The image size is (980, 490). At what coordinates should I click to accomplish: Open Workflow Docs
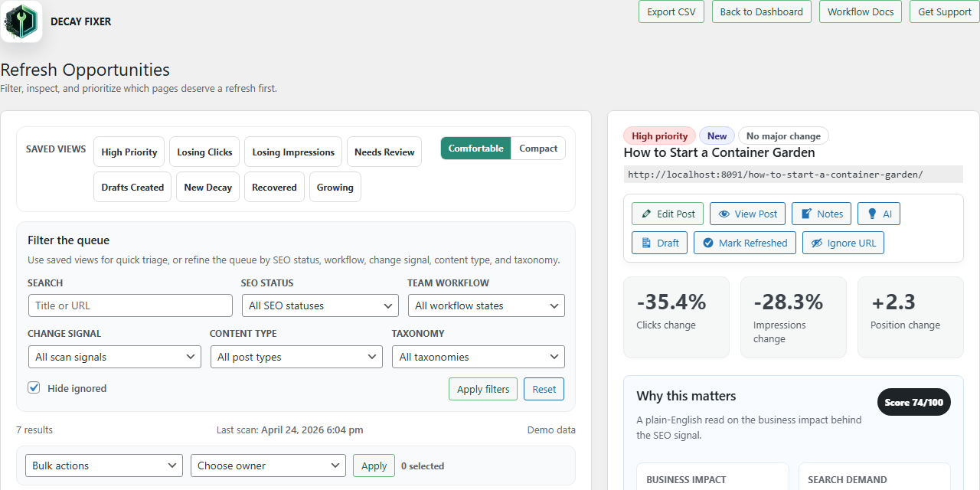[861, 11]
